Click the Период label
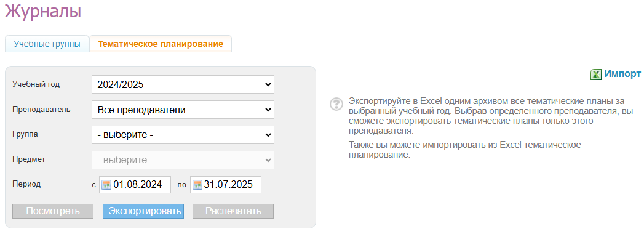644x234 pixels. click(x=26, y=184)
